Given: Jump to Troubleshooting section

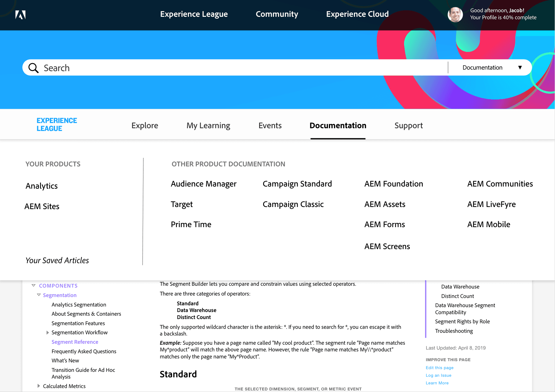Looking at the screenshot, I should 454,331.
